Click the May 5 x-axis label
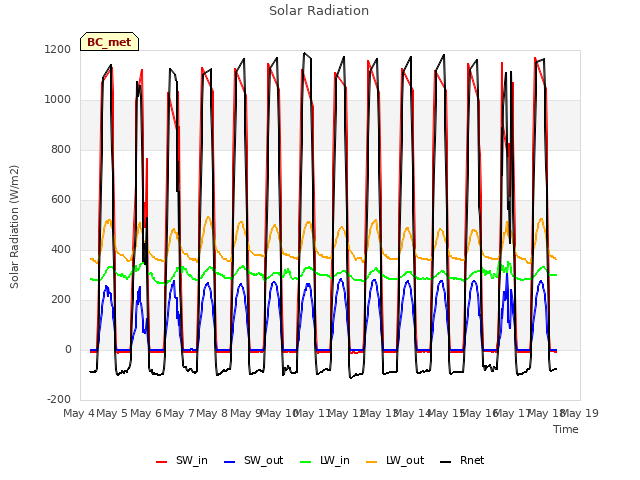This screenshot has height=480, width=640. tap(112, 413)
